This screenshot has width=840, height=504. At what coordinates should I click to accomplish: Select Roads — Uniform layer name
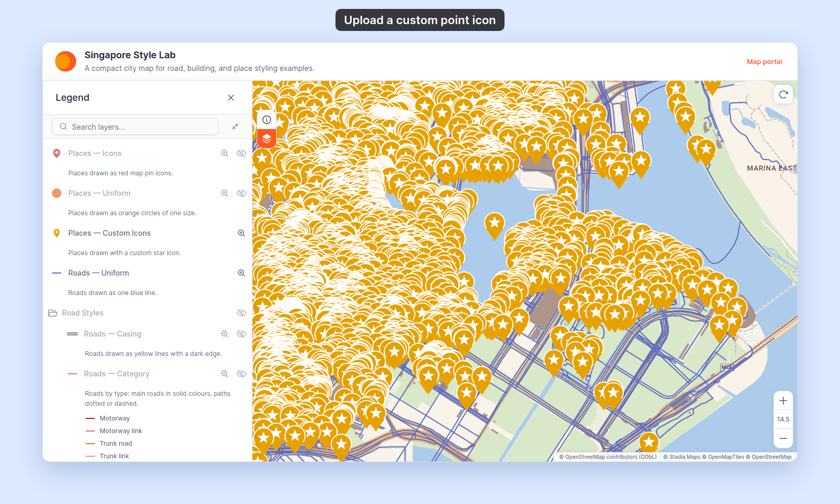99,273
